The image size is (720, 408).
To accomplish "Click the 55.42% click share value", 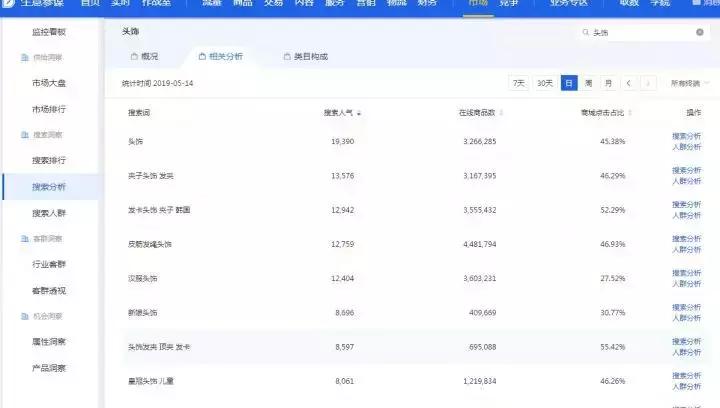I will 613,347.
